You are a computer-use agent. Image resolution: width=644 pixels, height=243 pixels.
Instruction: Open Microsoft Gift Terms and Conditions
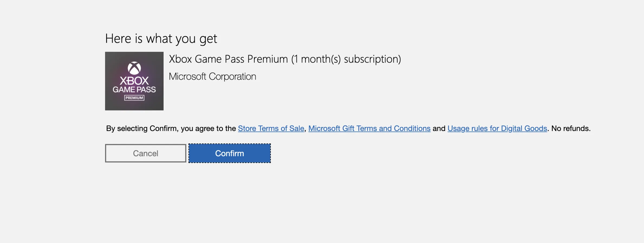pos(369,128)
